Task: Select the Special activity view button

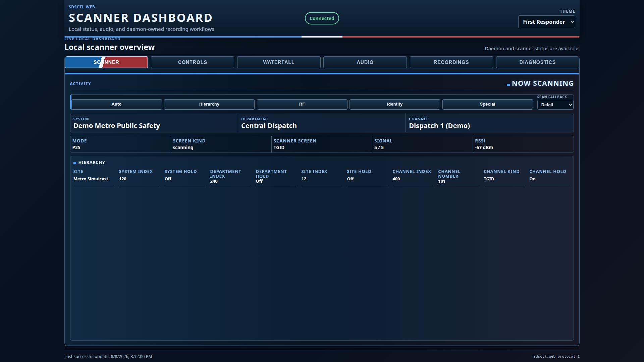Action: point(487,104)
